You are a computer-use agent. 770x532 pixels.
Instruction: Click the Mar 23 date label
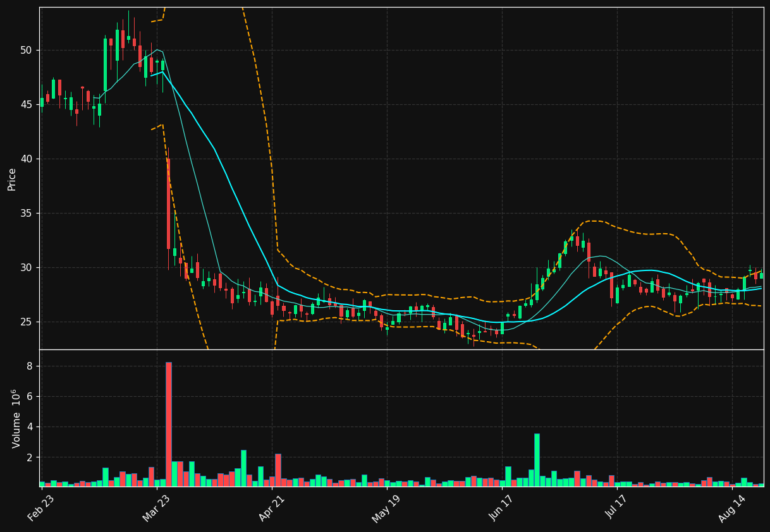156,509
